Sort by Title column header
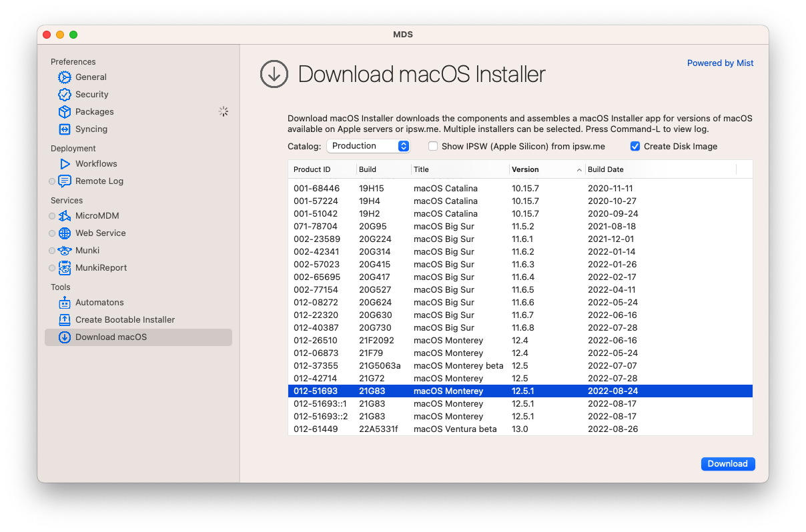 [460, 169]
